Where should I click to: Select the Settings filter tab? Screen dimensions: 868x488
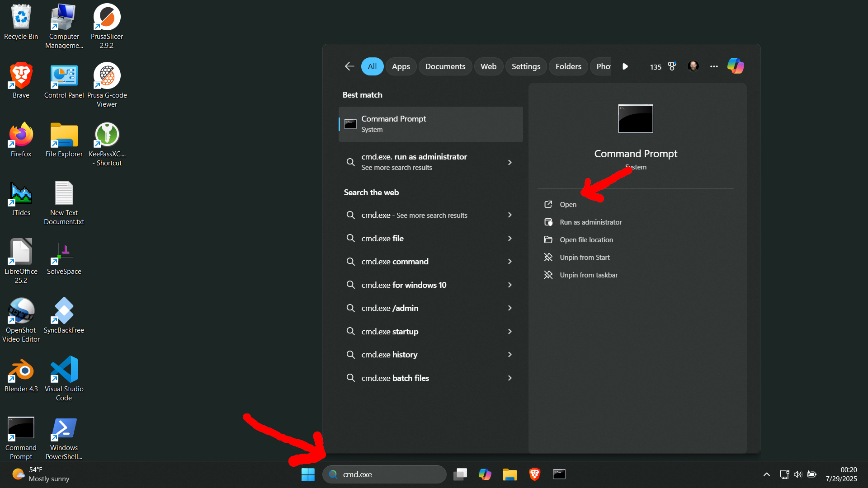[x=526, y=66]
